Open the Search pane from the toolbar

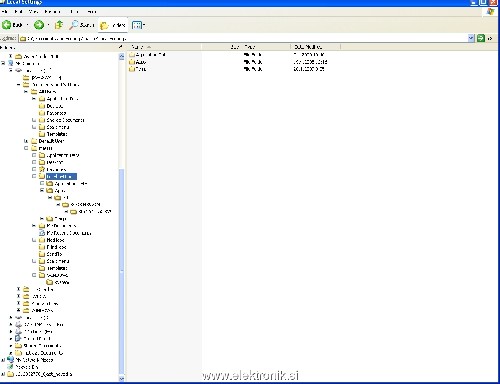[x=82, y=25]
